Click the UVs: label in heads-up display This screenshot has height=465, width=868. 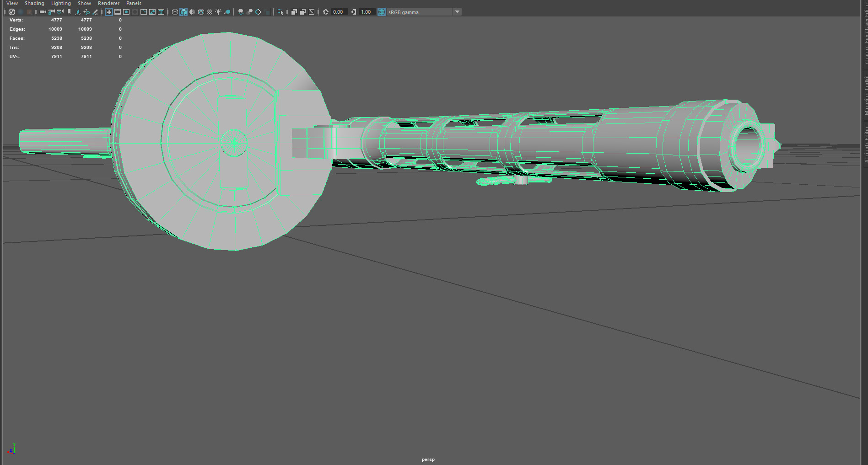click(15, 57)
